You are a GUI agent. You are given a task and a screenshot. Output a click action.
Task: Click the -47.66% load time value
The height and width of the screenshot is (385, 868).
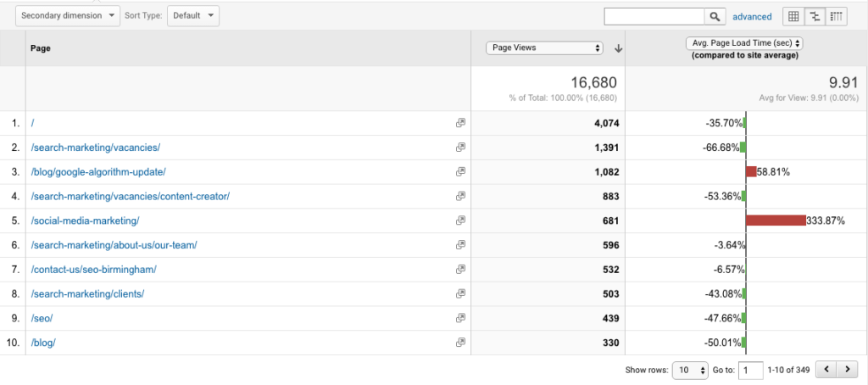coord(722,318)
